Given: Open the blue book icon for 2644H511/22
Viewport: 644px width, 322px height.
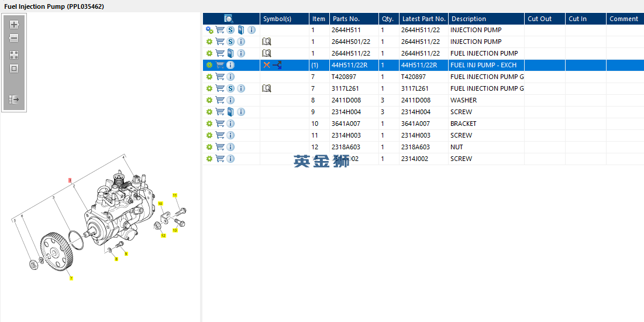Looking at the screenshot, I should [230, 53].
